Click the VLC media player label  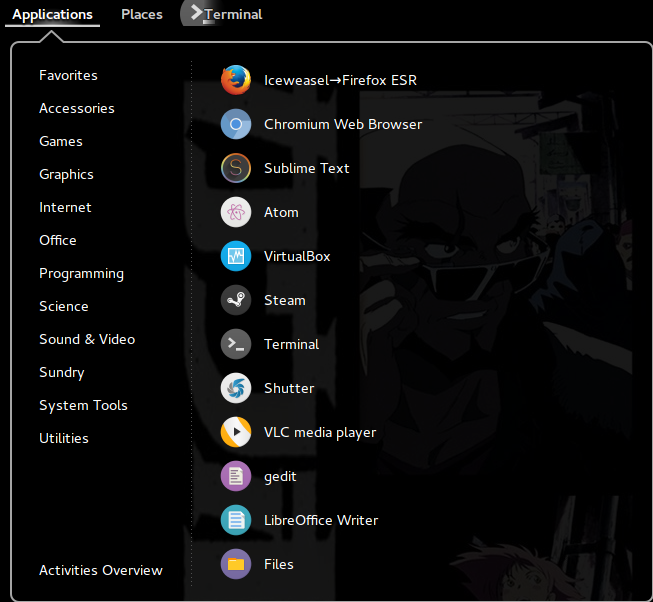point(320,433)
